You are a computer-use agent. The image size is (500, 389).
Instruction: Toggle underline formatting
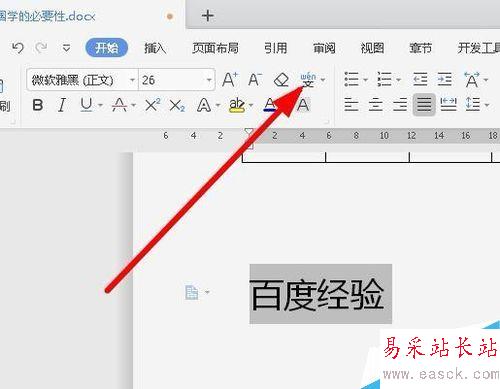[x=86, y=105]
